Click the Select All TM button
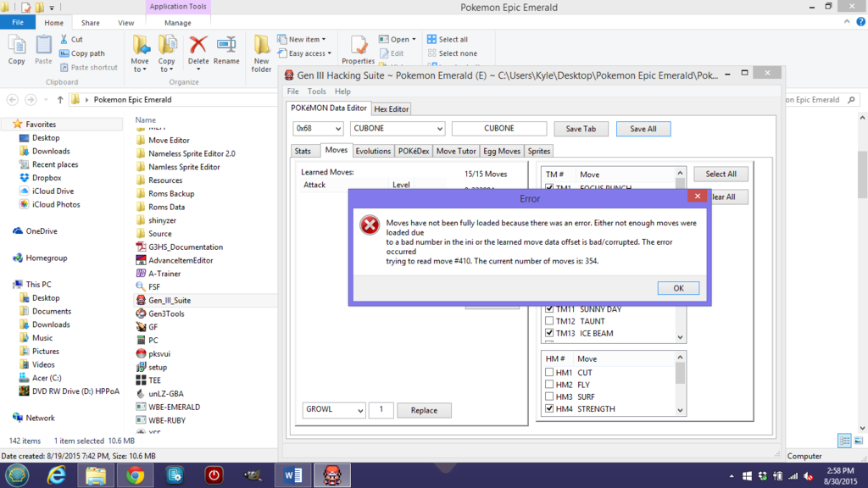Viewport: 868px width, 488px height. coord(721,174)
